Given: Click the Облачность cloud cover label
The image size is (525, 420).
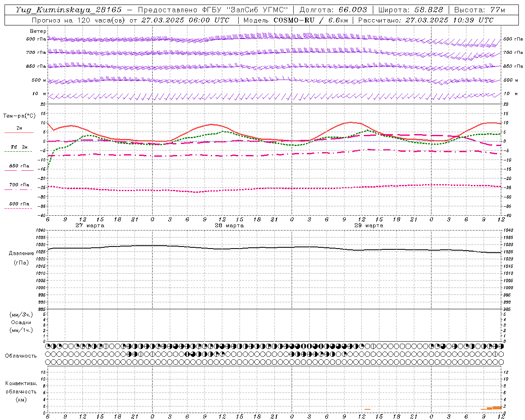Looking at the screenshot, I should coord(21,356).
